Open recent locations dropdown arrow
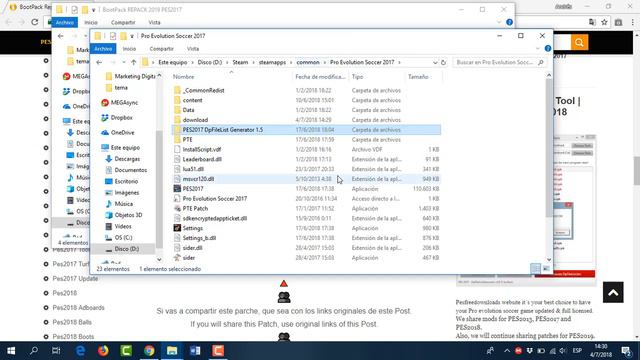The height and width of the screenshot is (360, 640). [124, 62]
